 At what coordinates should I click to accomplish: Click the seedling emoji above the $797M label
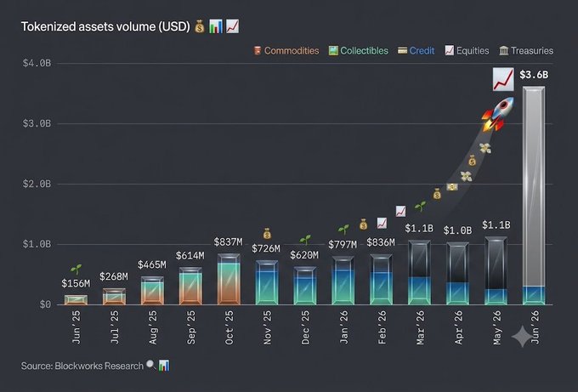343,230
